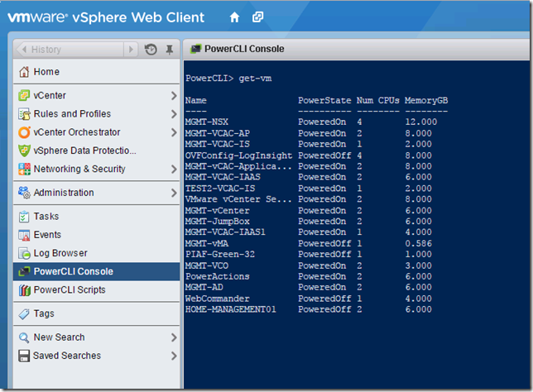Click PowerActions row name

[x=217, y=276]
